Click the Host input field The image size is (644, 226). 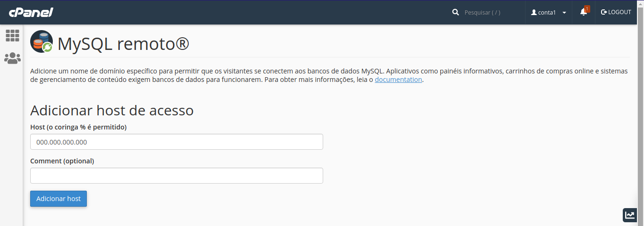coord(176,142)
